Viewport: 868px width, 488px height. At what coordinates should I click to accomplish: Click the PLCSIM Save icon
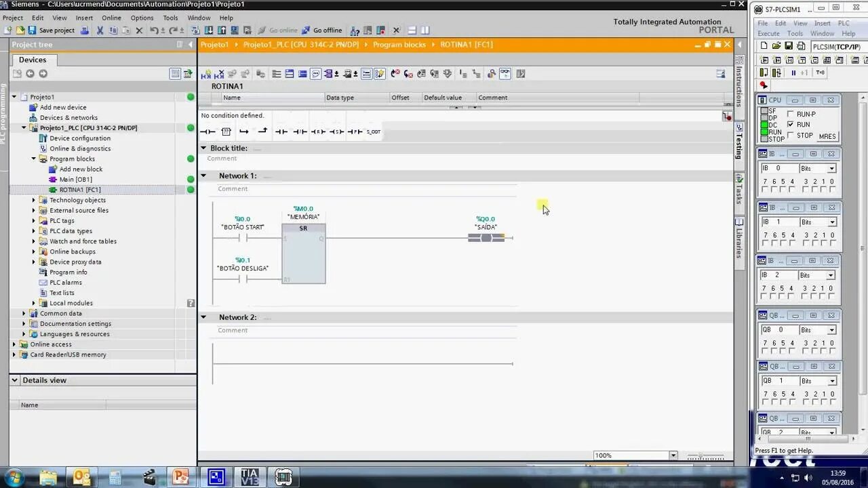(x=789, y=46)
